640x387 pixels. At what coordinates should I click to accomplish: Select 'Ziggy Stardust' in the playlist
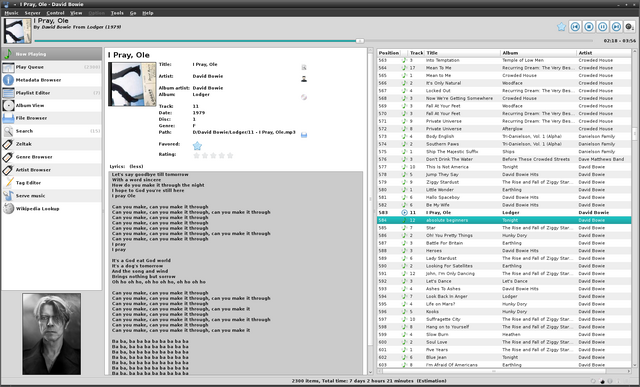[504, 182]
